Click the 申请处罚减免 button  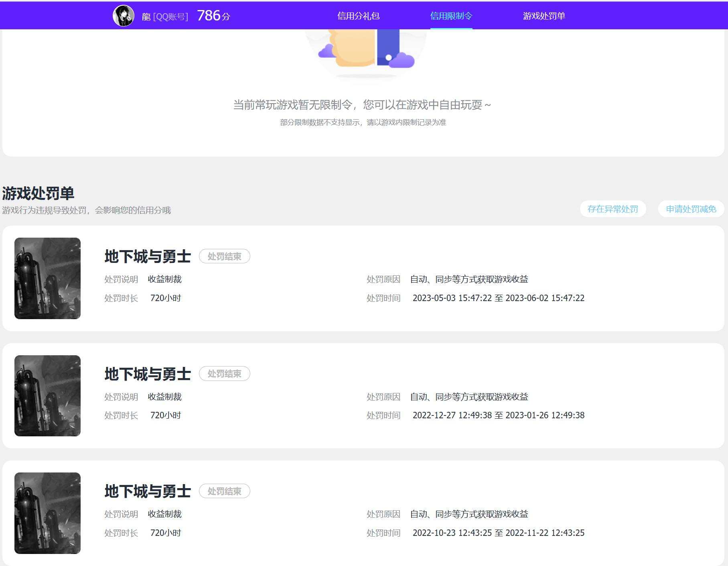(x=691, y=209)
